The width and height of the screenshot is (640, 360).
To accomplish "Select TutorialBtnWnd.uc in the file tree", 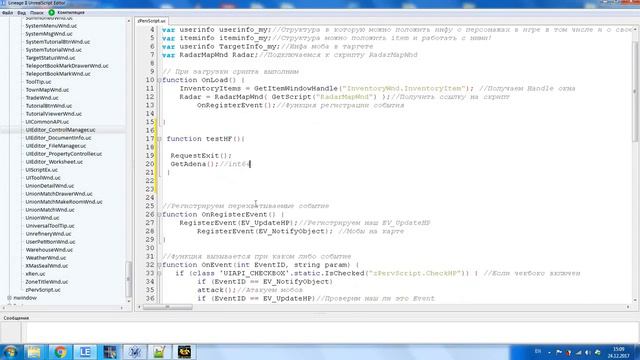I will point(49,106).
